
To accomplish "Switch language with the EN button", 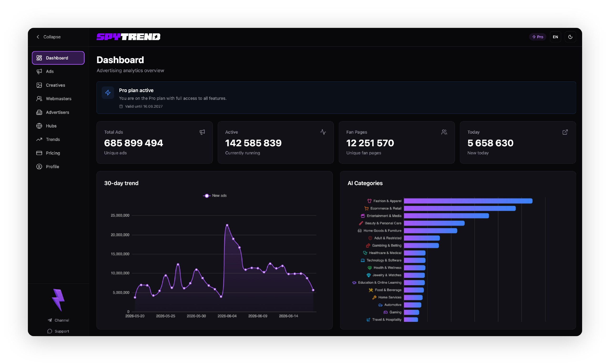I will tap(555, 37).
